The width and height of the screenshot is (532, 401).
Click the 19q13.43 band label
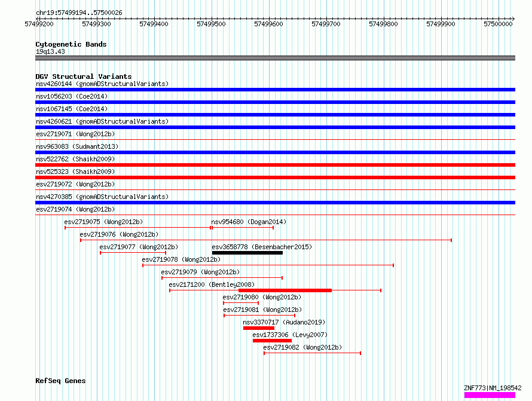tap(50, 51)
